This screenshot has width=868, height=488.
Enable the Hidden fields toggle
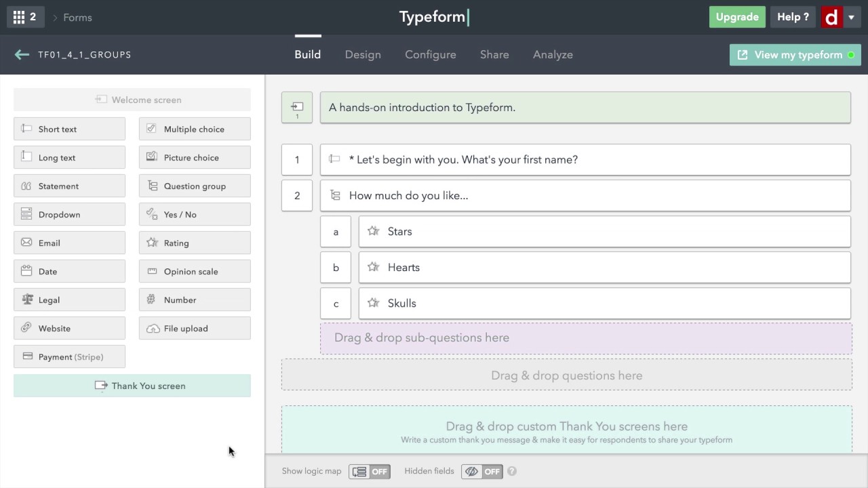[x=481, y=471]
